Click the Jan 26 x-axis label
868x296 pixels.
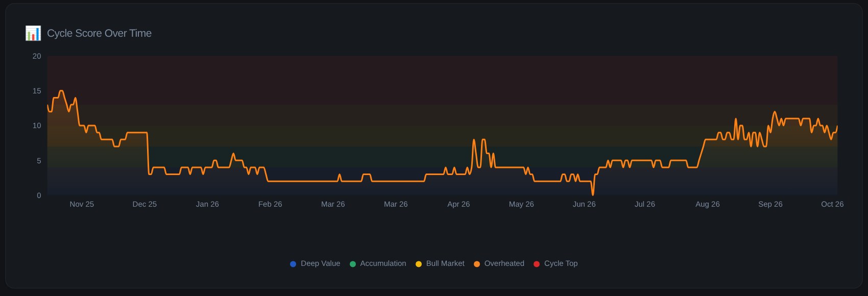point(207,204)
